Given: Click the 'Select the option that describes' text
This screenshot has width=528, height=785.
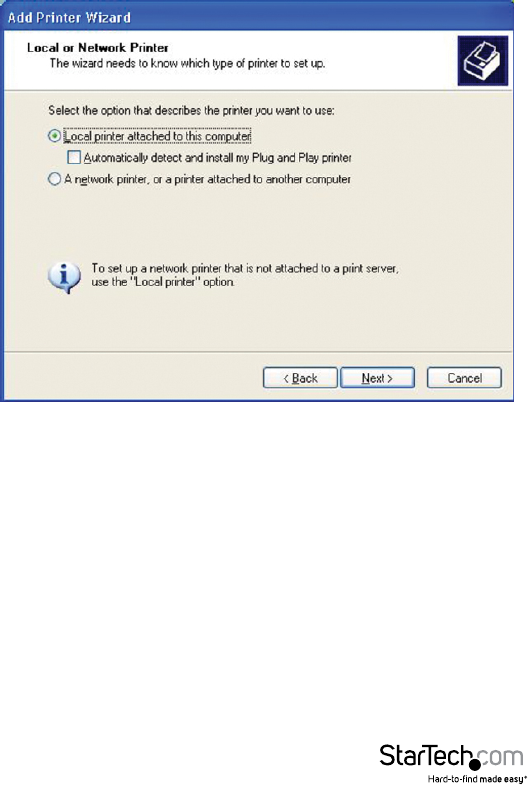Looking at the screenshot, I should (191, 111).
